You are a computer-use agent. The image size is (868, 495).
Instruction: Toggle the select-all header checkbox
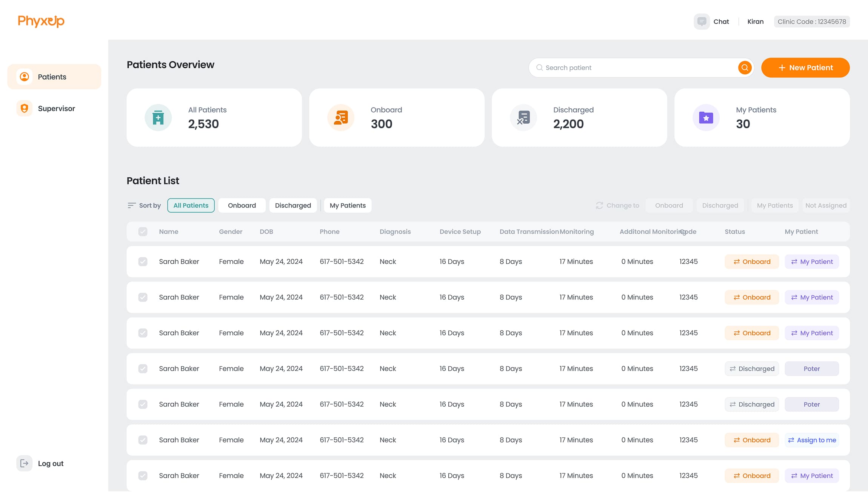pyautogui.click(x=143, y=232)
